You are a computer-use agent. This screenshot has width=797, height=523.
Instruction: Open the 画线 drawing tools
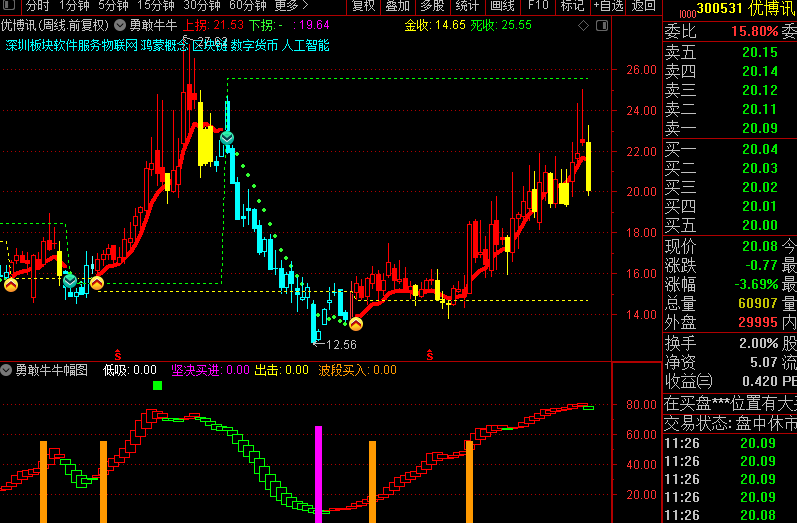[x=502, y=6]
